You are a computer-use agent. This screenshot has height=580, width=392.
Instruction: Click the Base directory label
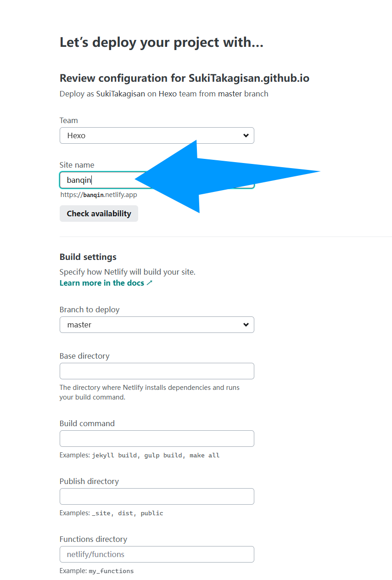(84, 356)
